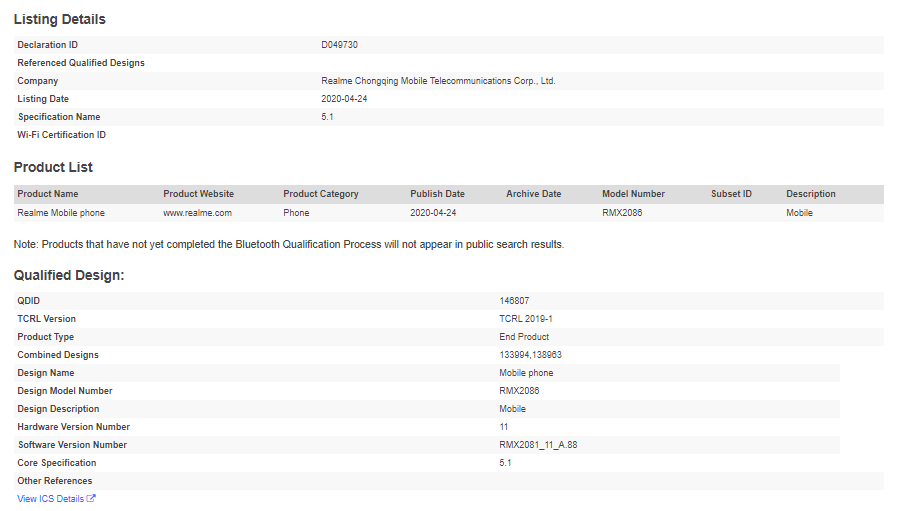The height and width of the screenshot is (511, 901).
Task: Click the Description column header
Action: (810, 194)
